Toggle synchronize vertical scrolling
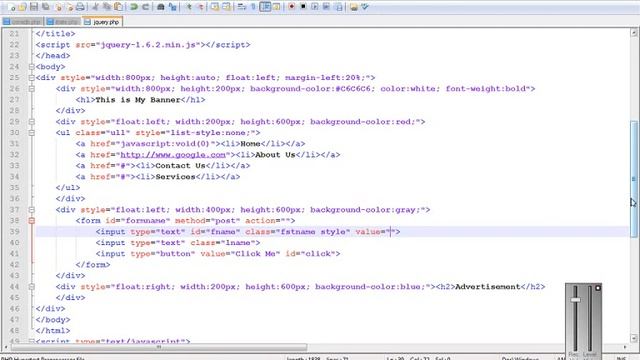The height and width of the screenshot is (360, 640). coord(215,7)
